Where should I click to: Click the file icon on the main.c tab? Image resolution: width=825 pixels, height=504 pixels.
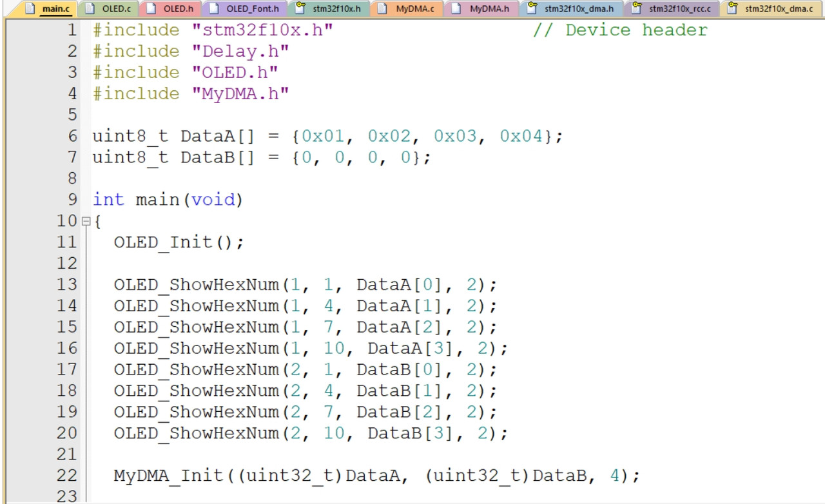coord(30,9)
